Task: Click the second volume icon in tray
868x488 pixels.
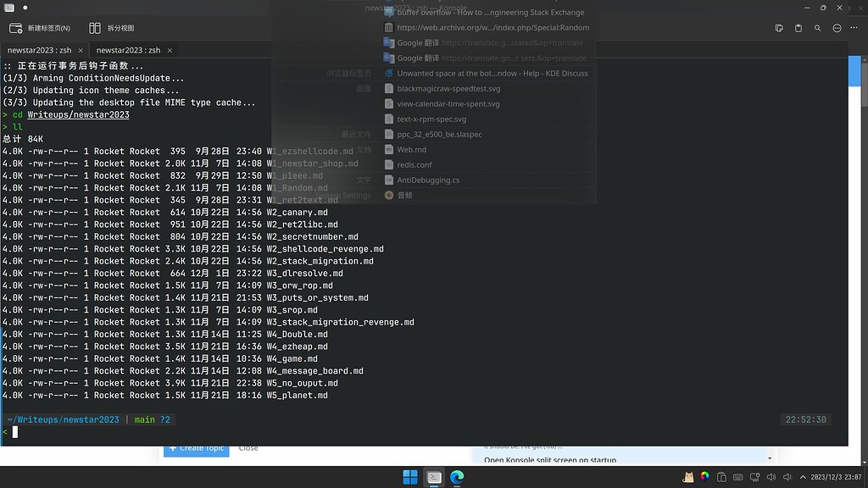Action: coord(787,476)
